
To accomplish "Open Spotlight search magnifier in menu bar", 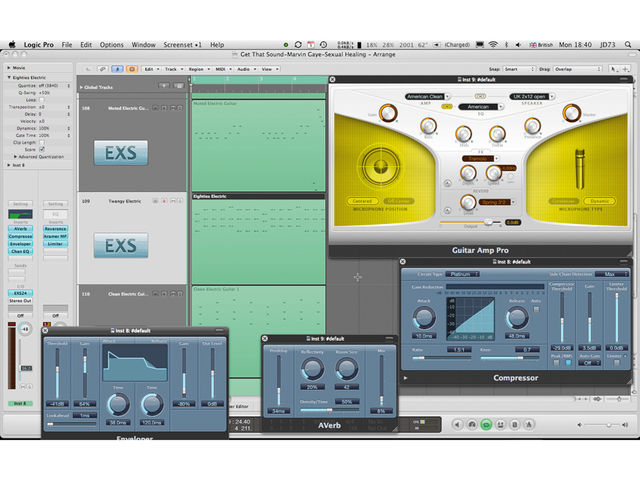I will coord(628,44).
